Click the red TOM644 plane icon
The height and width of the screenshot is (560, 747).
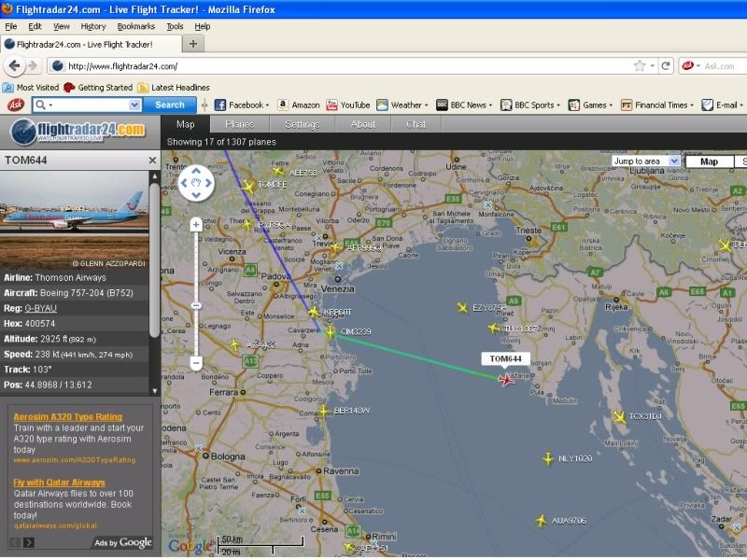[x=506, y=380]
